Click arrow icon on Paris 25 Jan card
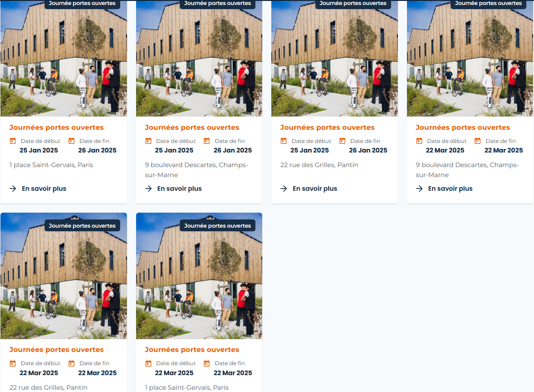Image resolution: width=534 pixels, height=392 pixels. pyautogui.click(x=13, y=188)
